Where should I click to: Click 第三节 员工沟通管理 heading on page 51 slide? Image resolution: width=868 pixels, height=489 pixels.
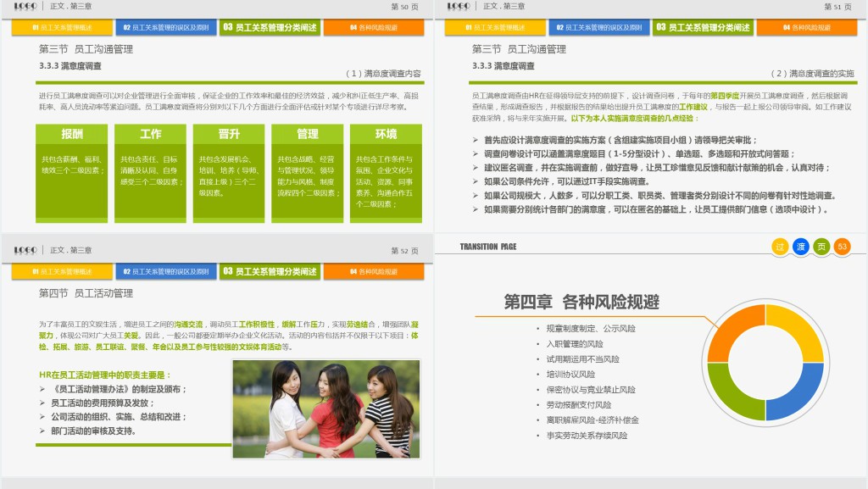pyautogui.click(x=519, y=49)
